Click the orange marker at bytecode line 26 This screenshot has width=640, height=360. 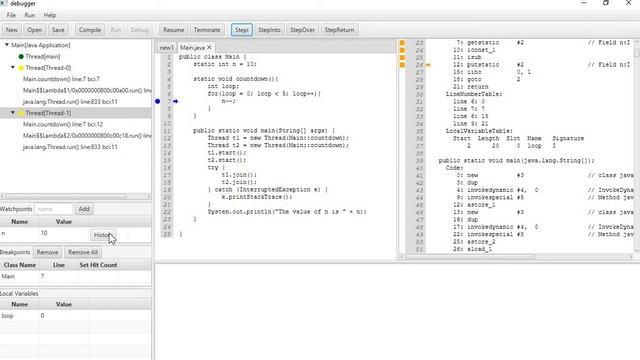(x=402, y=65)
